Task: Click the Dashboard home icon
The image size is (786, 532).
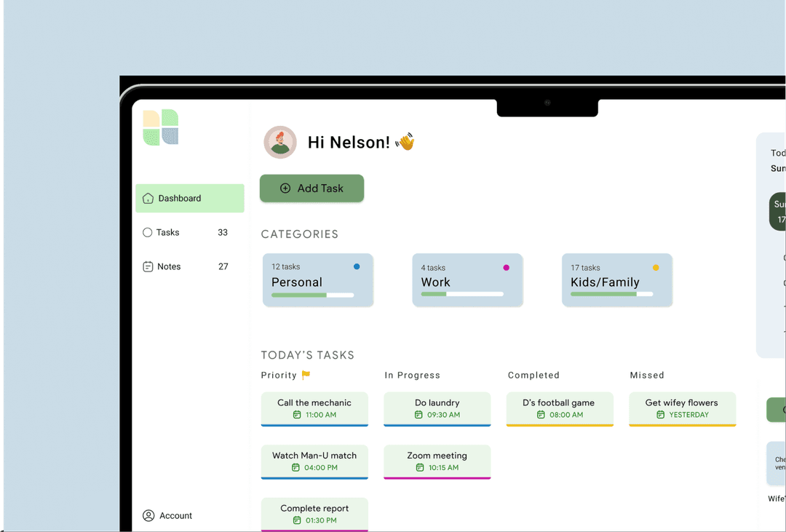Action: pyautogui.click(x=148, y=198)
